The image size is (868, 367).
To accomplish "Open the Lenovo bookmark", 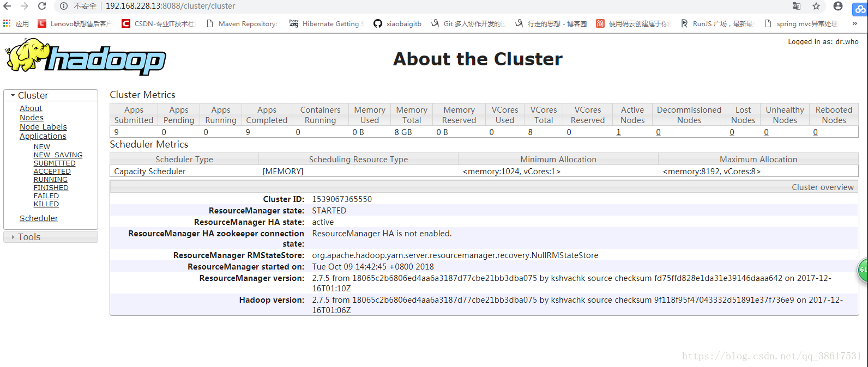I will [x=75, y=23].
